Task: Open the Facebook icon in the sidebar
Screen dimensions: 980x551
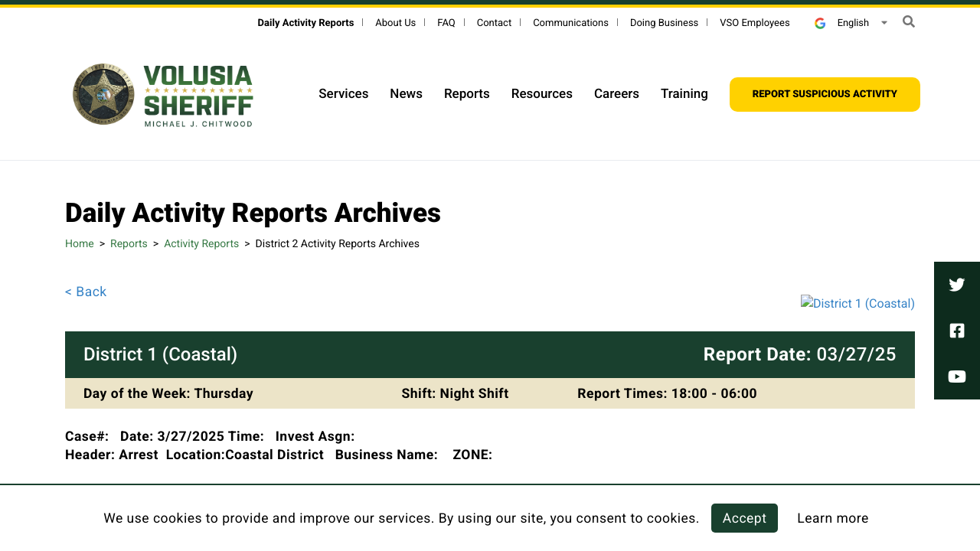Action: (x=956, y=330)
